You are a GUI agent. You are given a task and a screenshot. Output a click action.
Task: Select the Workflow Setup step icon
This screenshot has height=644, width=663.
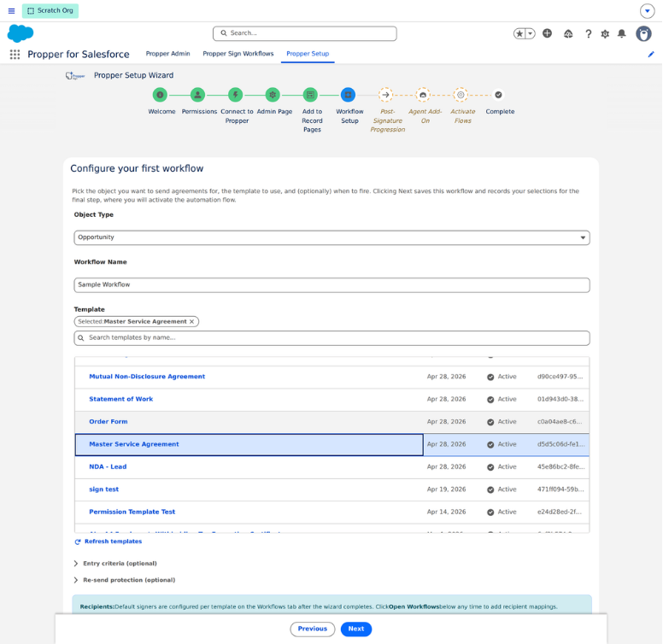coord(348,95)
